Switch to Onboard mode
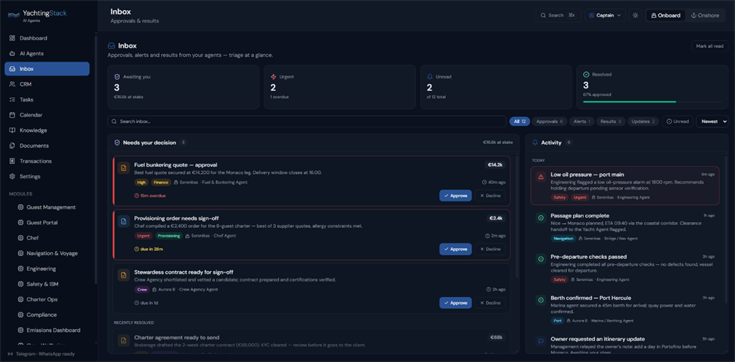 (x=666, y=15)
